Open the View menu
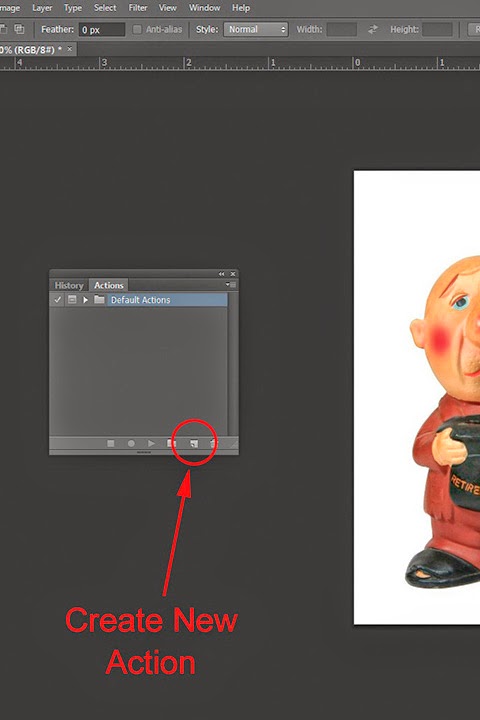The image size is (480, 720). [x=168, y=8]
